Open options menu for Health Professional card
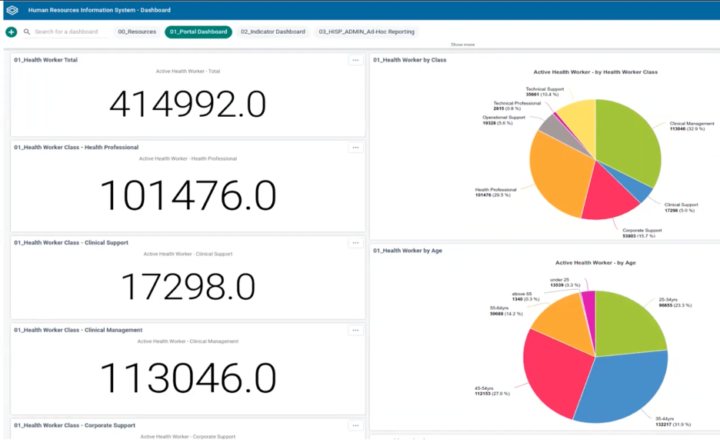Screen dimensions: 720x446 tap(355, 148)
